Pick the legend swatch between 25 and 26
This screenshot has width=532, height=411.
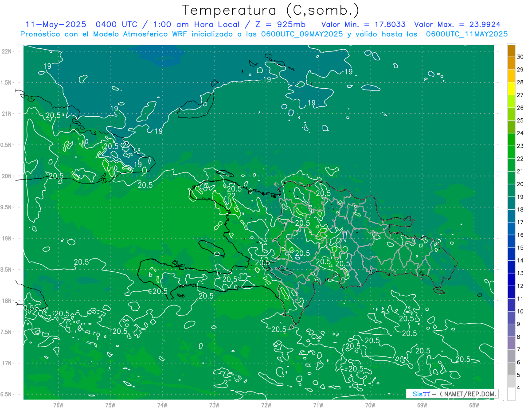(x=511, y=114)
